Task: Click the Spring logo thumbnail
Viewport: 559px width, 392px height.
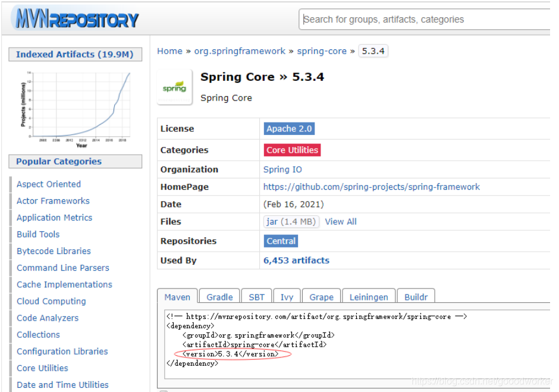Action: pos(175,87)
